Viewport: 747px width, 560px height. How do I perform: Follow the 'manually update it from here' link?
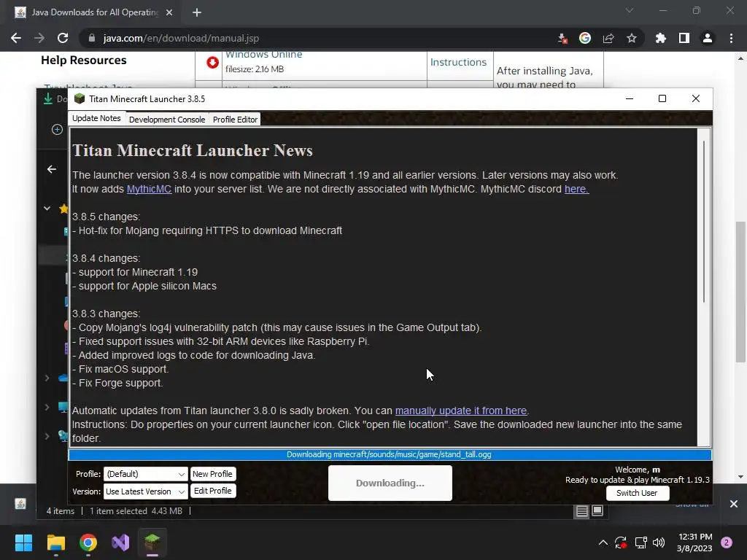[461, 411]
